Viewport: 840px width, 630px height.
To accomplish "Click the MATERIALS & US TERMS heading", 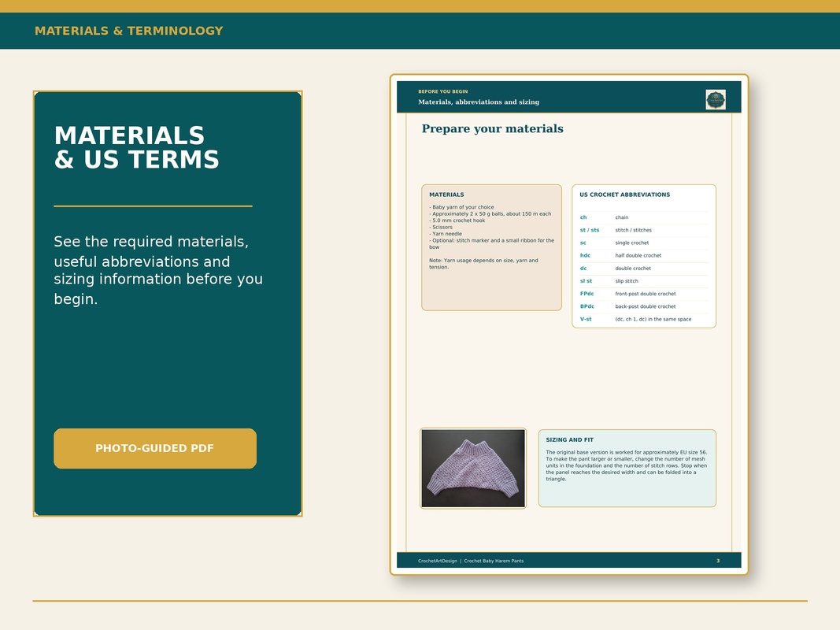I will 137,147.
